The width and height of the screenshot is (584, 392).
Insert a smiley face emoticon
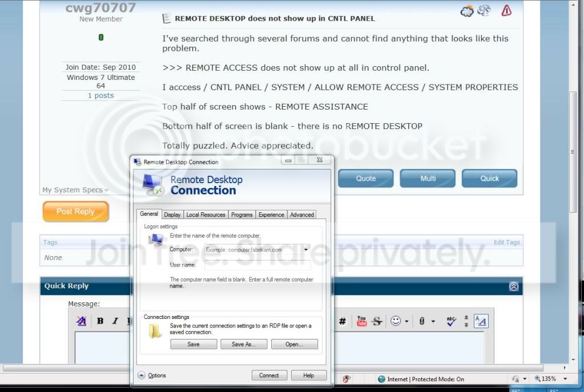[396, 321]
